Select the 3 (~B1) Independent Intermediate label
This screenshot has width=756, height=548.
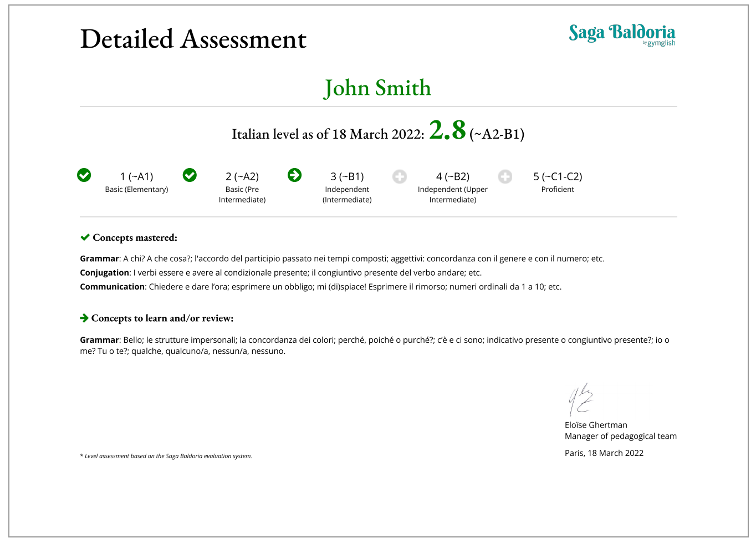pos(347,187)
